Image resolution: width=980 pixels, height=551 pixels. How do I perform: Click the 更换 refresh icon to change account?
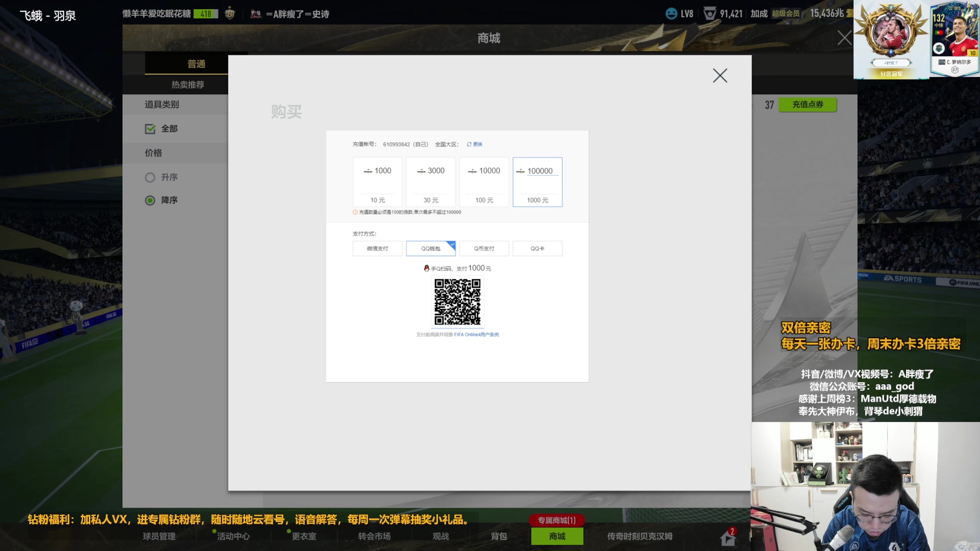pos(469,144)
